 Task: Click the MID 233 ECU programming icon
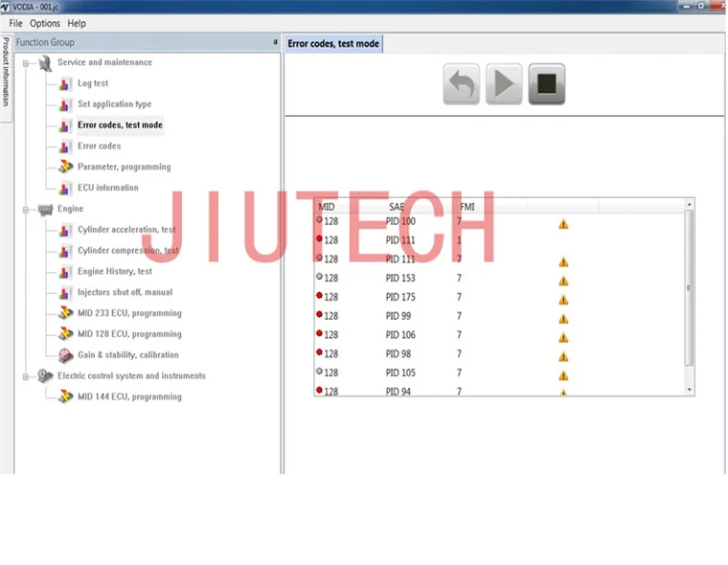pos(65,313)
